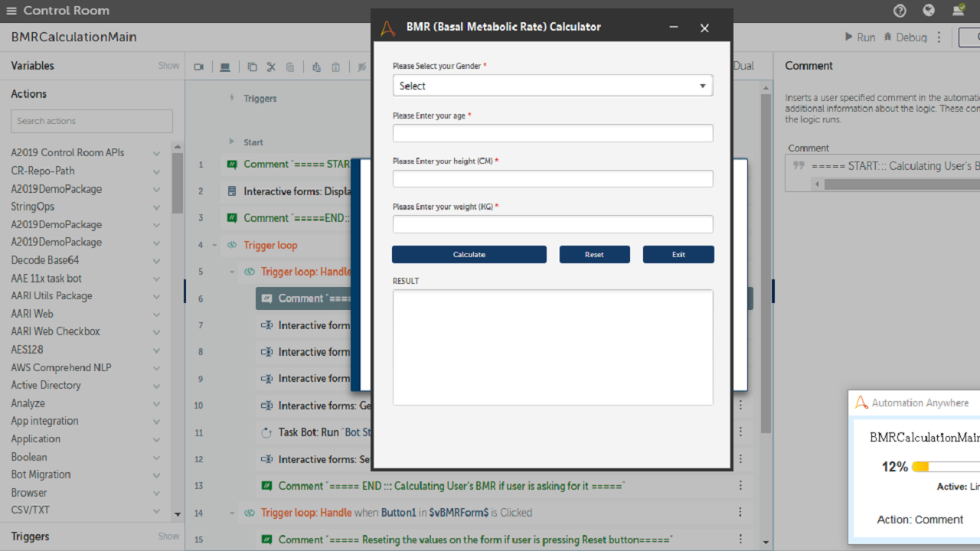
Task: Collapse the Trigger loop at line 4
Action: click(215, 246)
